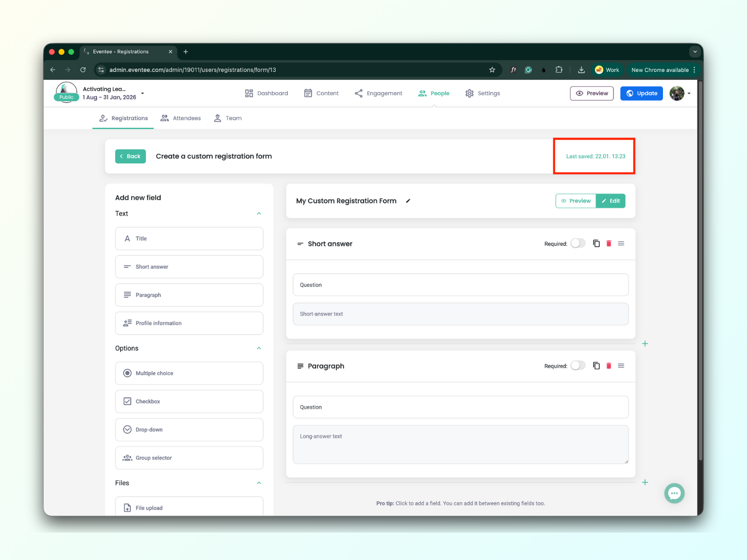Switch the form to Preview mode

(576, 201)
